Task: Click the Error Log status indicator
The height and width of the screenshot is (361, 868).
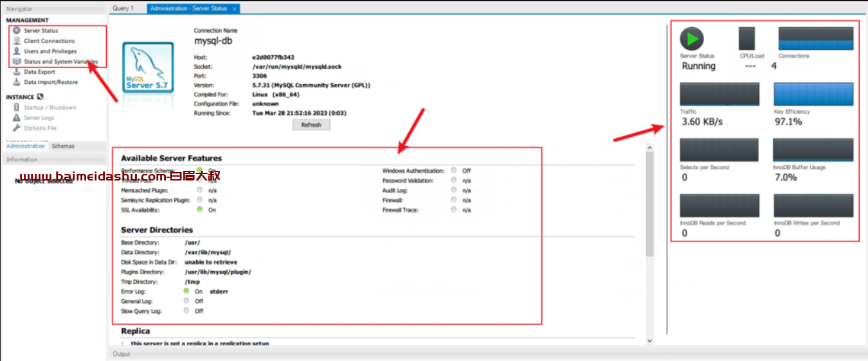Action: click(x=186, y=291)
